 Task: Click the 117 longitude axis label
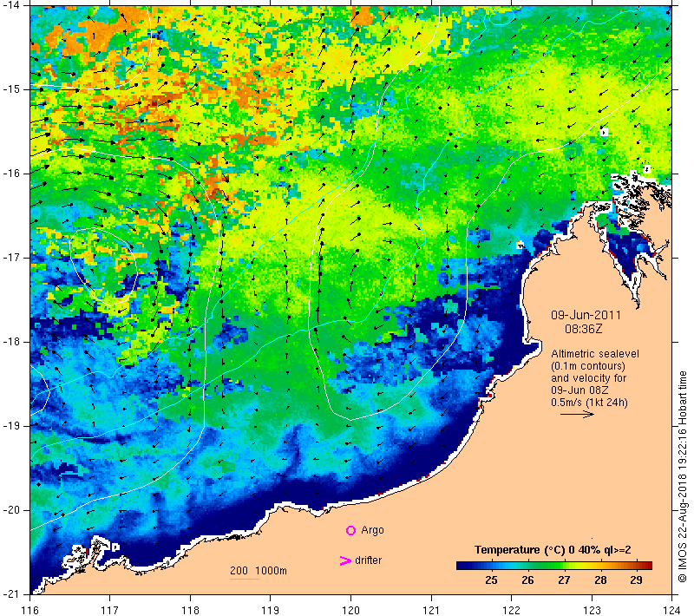coord(110,610)
